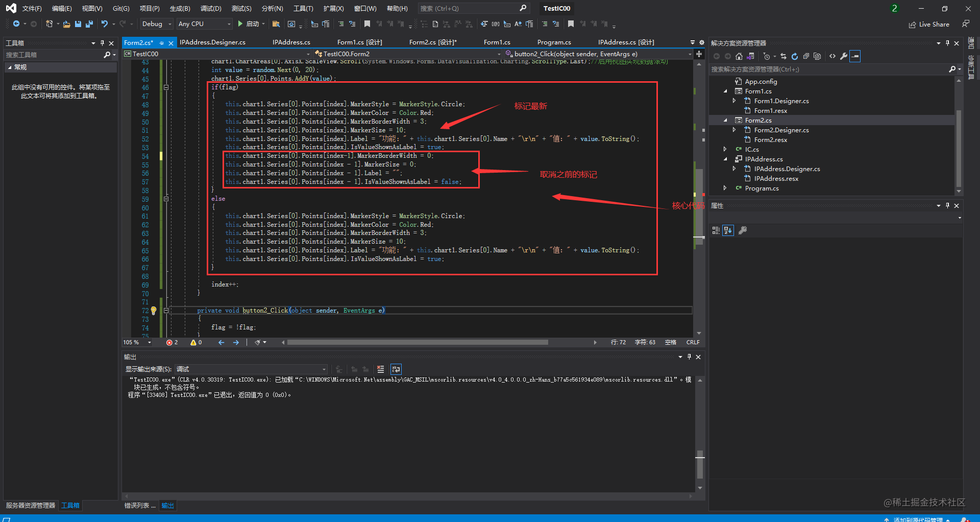Click Collapse All icon in Solution Explorer

pos(806,56)
